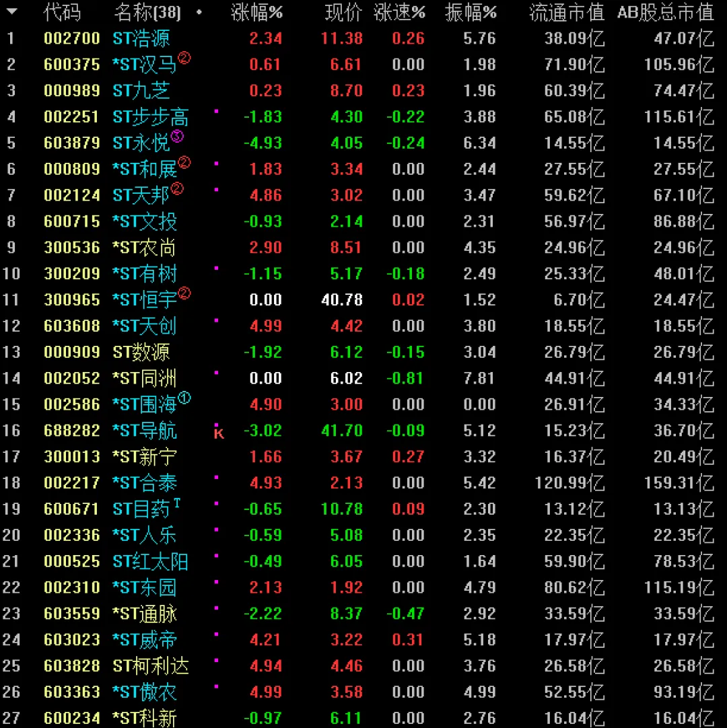Select stock name ST浩源
727x728 pixels.
pos(141,38)
